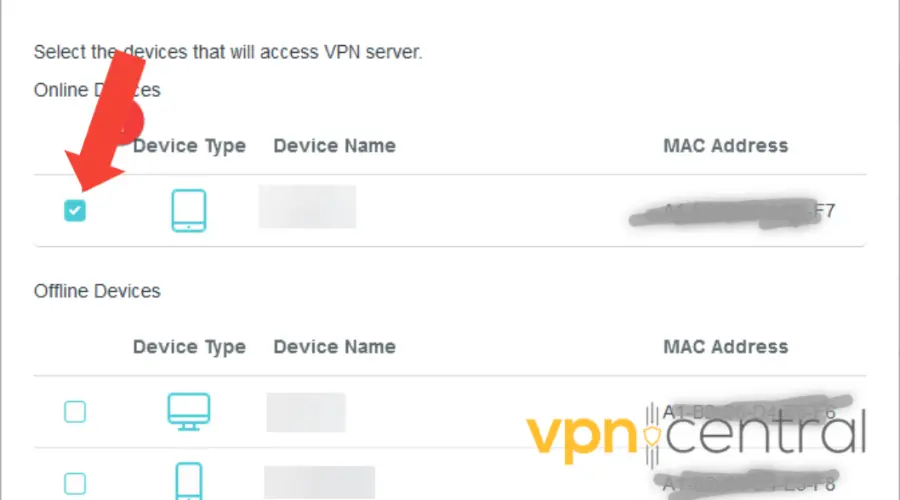Click Online Devices 'Device Name' column header
The width and height of the screenshot is (900, 500).
pos(334,146)
